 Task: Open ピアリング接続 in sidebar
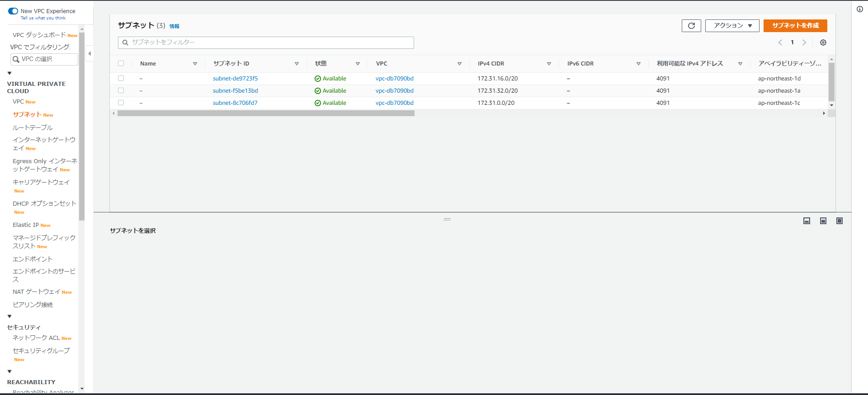[x=33, y=305]
